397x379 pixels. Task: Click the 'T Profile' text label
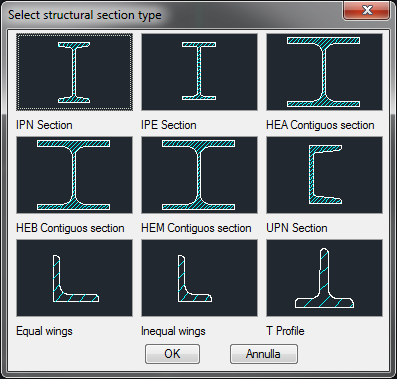coord(285,331)
